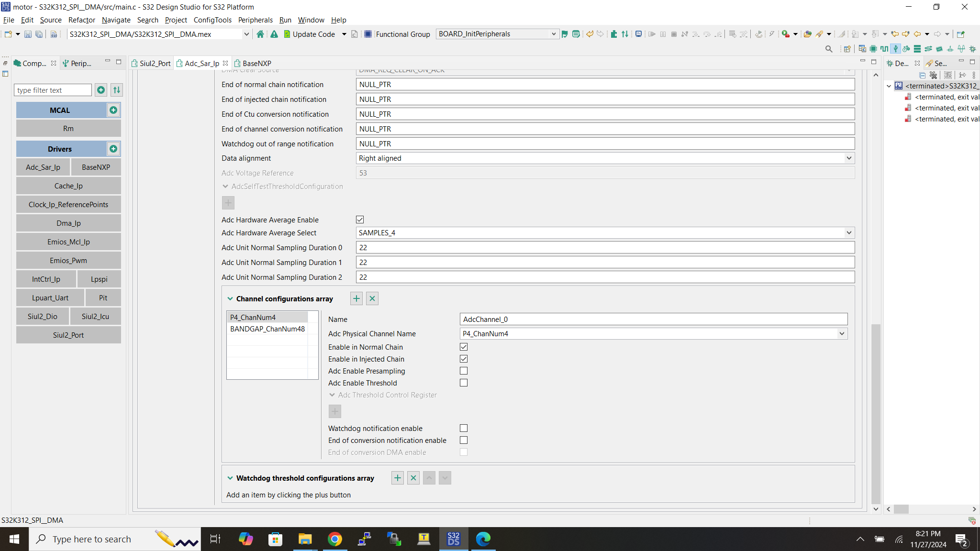Select the Pins tool icon

click(x=873, y=49)
